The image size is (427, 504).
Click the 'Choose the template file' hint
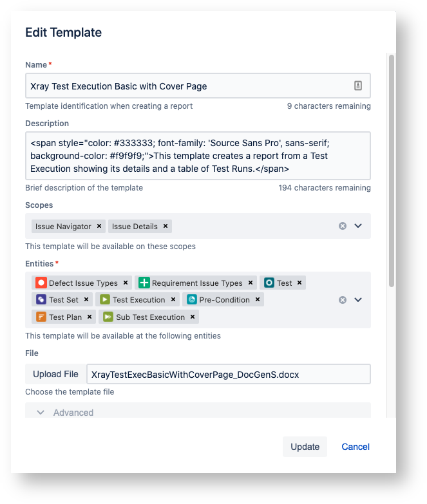(x=70, y=392)
